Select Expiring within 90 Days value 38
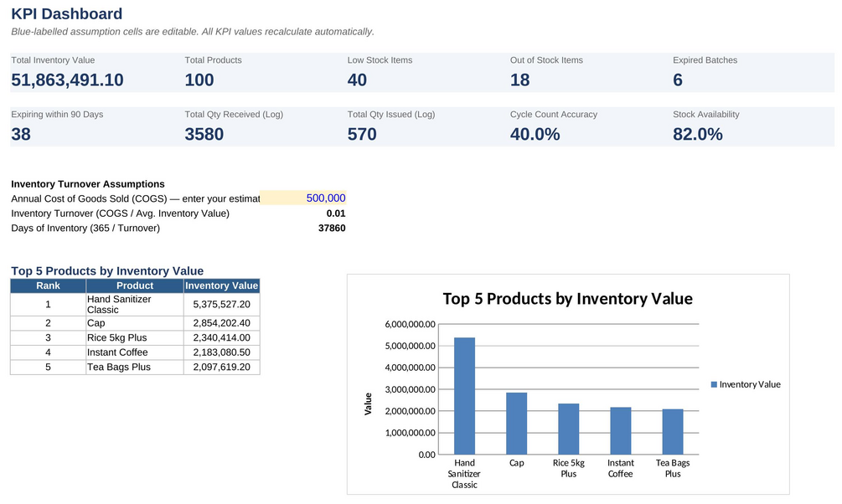This screenshot has height=504, width=842. tap(21, 134)
